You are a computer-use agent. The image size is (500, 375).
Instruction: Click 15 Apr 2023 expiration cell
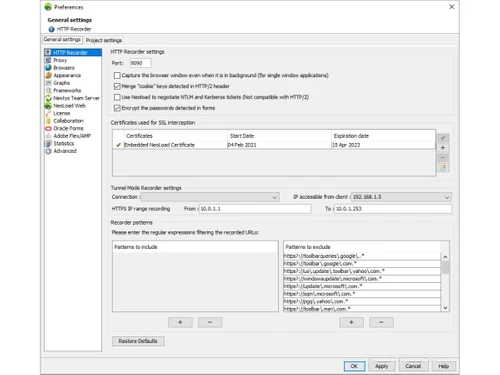(383, 145)
